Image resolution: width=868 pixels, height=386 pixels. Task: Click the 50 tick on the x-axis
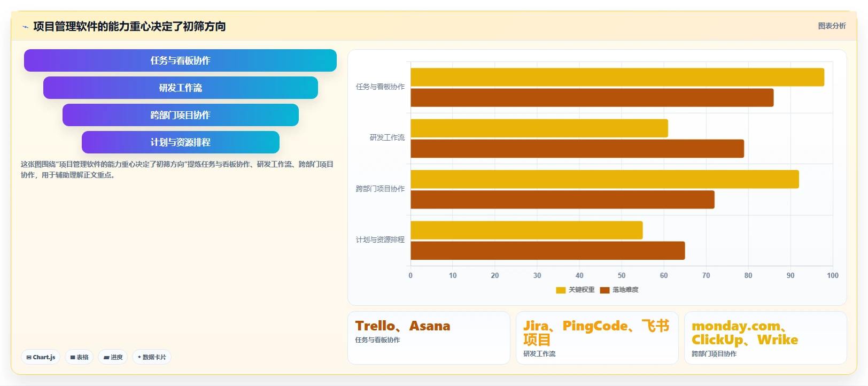(x=622, y=275)
